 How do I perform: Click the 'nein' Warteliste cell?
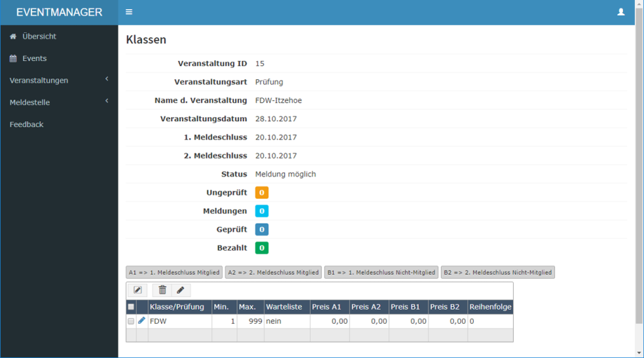click(287, 321)
